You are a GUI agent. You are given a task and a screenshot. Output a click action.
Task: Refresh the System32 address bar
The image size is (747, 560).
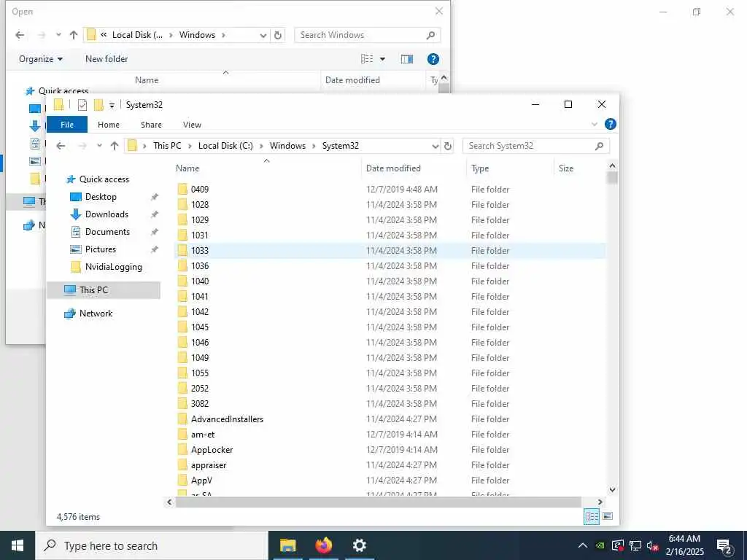tap(448, 146)
